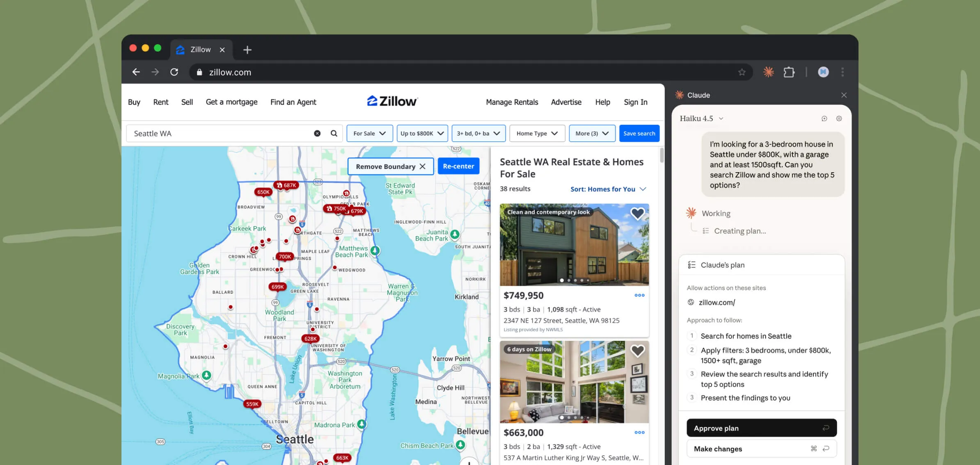Click the Approve plan button
The height and width of the screenshot is (465, 980).
point(761,428)
